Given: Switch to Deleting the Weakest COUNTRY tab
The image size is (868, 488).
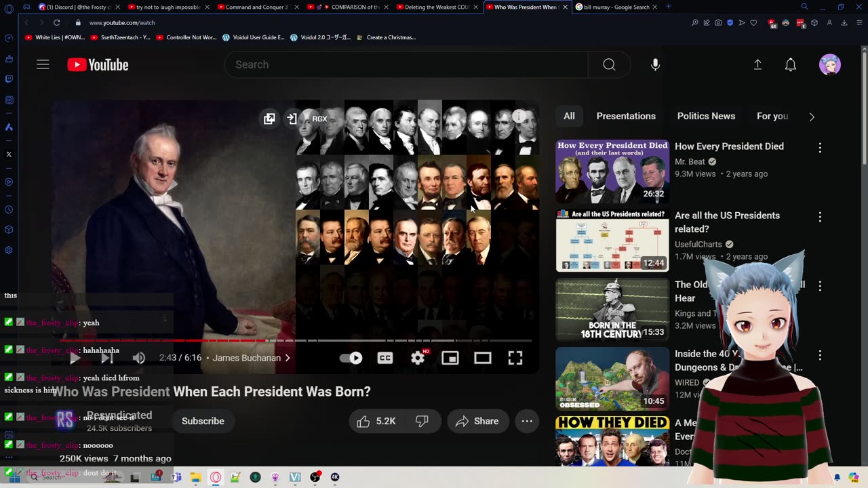Looking at the screenshot, I should click(x=437, y=7).
